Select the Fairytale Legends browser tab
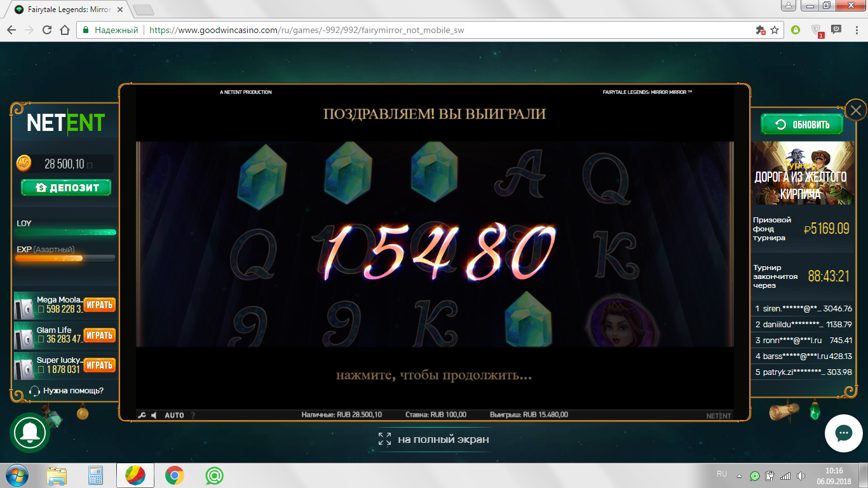This screenshot has width=868, height=488. [69, 10]
